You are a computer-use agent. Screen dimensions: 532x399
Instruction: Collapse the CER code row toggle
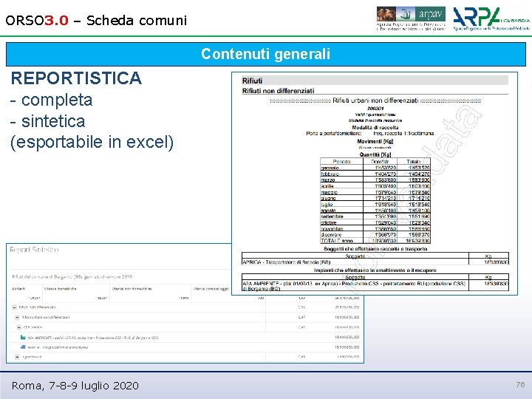[19, 327]
